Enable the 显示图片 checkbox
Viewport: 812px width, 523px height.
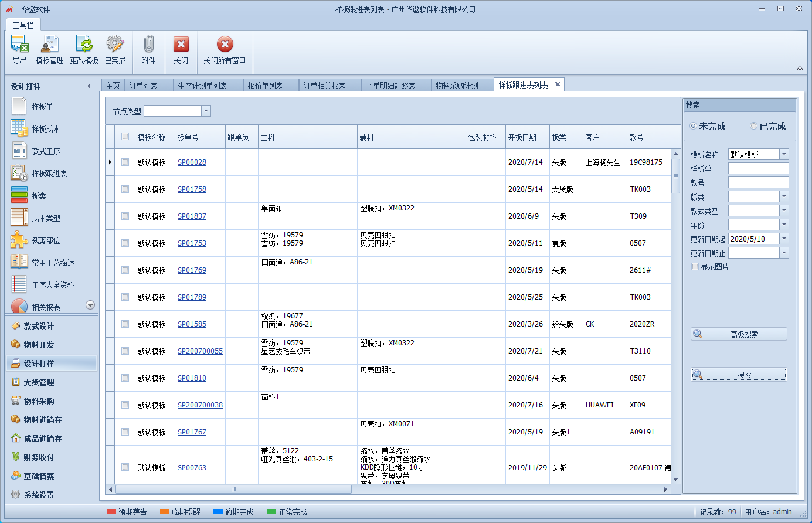point(695,267)
